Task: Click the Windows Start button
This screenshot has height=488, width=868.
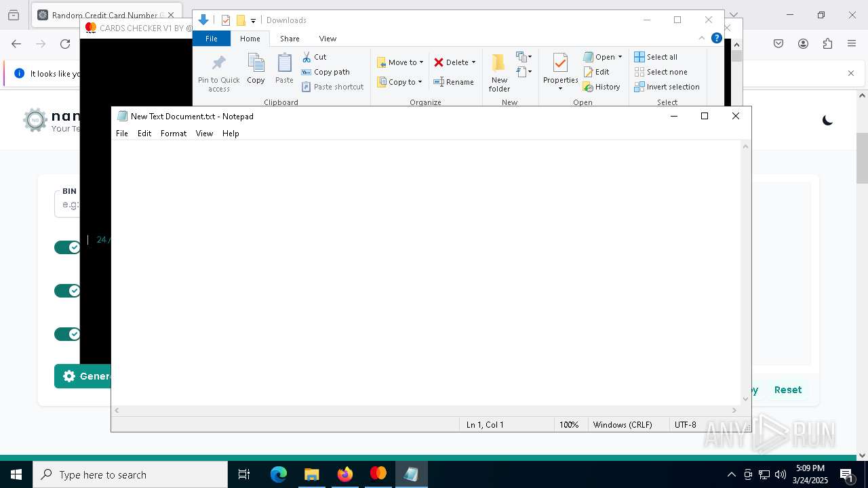Action: pyautogui.click(x=16, y=474)
